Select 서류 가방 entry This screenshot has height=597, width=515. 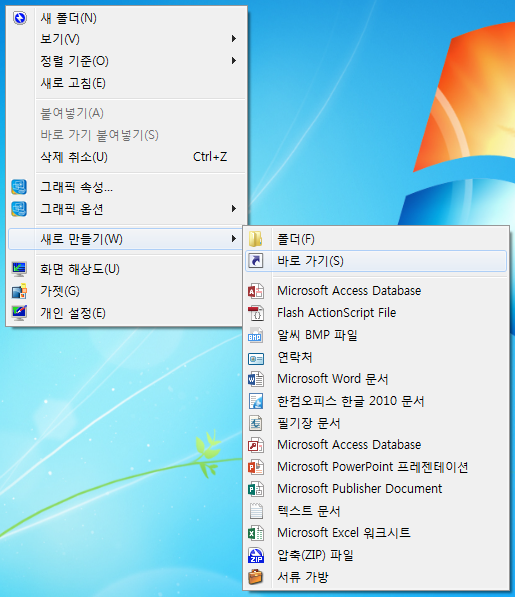(x=376, y=577)
